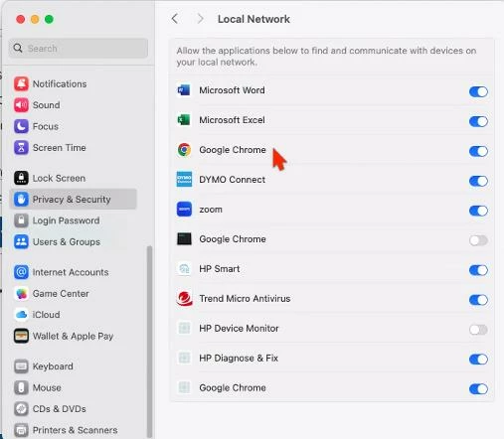
Task: Go back using the left chevron
Action: click(x=175, y=19)
